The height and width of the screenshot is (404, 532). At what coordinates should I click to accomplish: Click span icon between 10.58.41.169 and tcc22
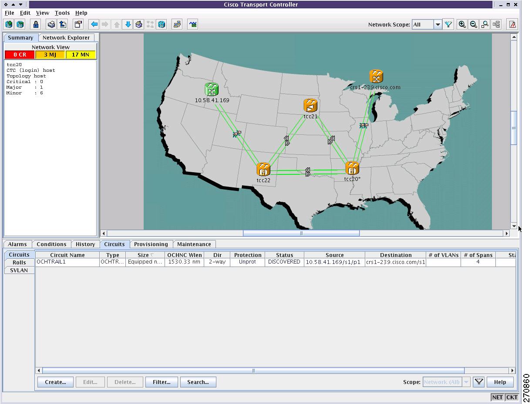(x=236, y=134)
